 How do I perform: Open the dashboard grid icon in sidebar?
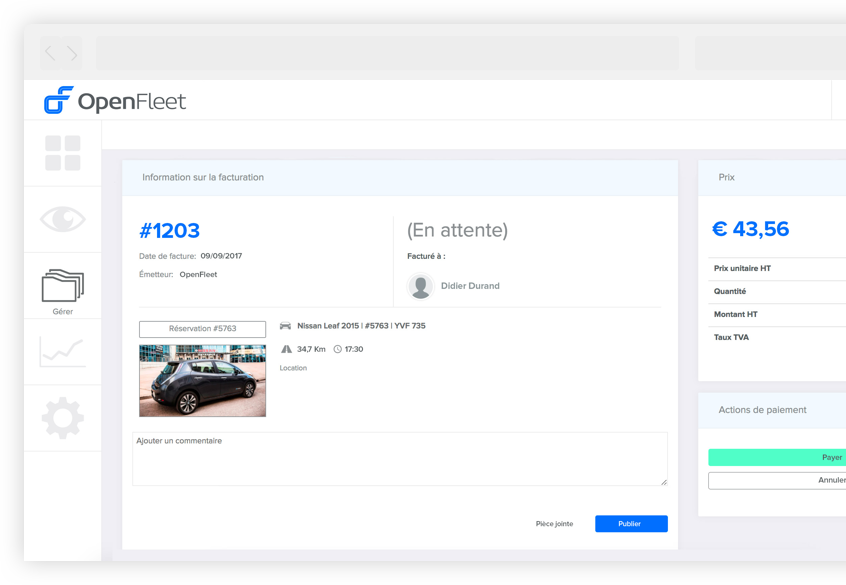point(62,152)
